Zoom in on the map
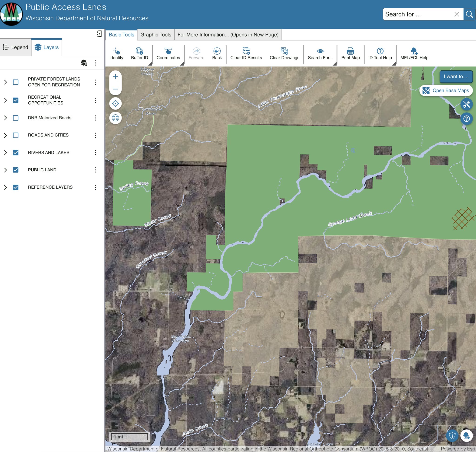Viewport: 476px width, 452px height. [x=115, y=77]
